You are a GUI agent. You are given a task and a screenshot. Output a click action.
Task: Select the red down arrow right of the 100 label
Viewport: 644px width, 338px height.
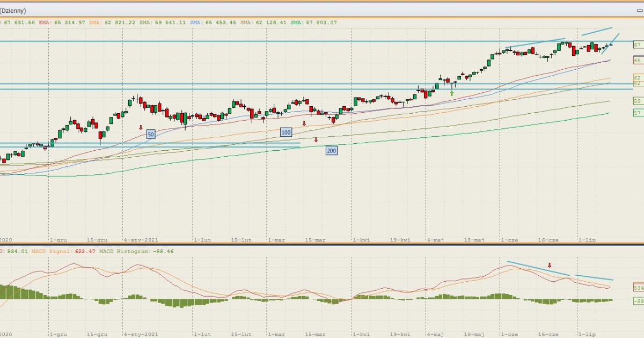click(304, 123)
